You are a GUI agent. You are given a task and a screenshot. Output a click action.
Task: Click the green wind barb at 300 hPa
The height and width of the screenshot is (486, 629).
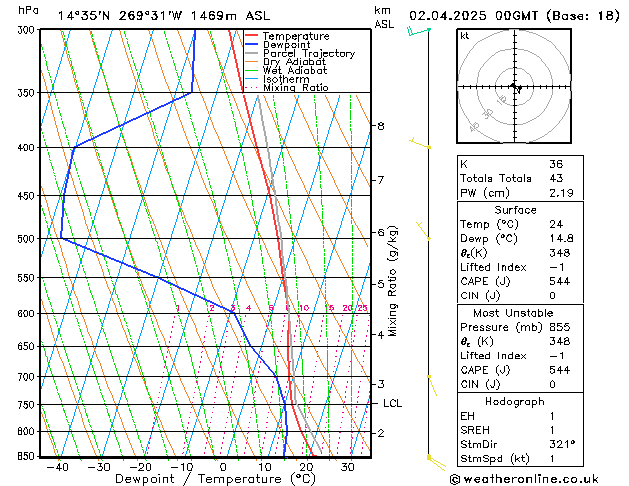(x=418, y=31)
